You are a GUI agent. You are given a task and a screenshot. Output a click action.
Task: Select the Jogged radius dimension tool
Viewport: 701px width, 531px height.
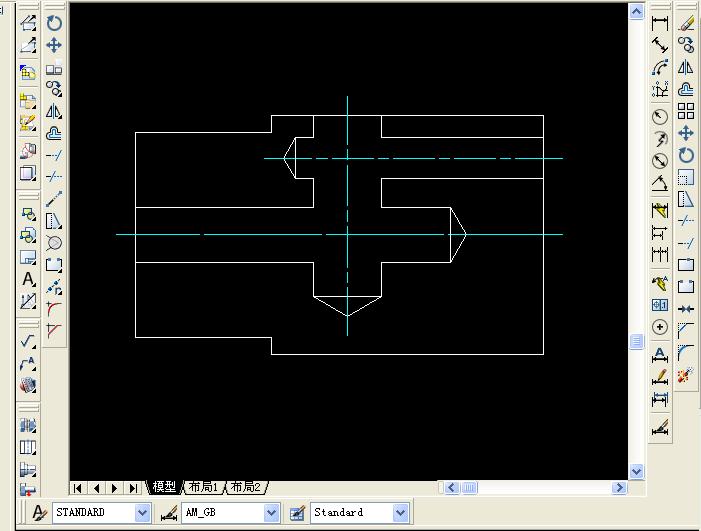659,139
